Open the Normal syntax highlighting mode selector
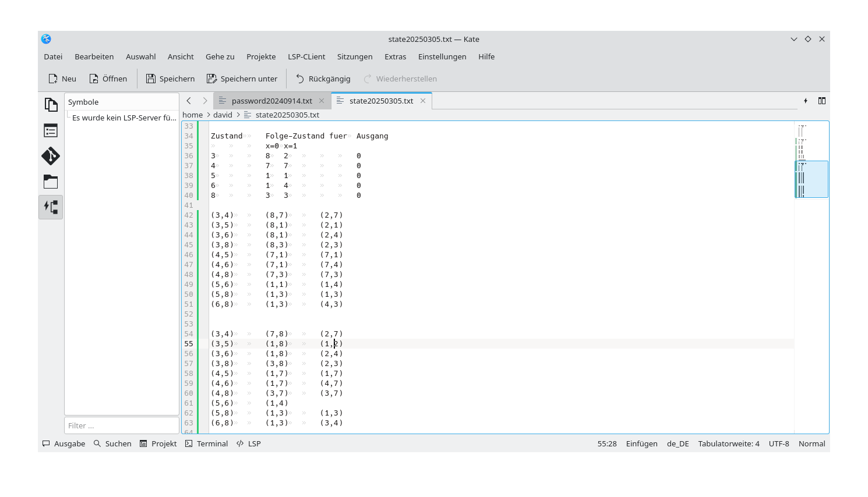Screen dimensions: 868x497 point(811,443)
